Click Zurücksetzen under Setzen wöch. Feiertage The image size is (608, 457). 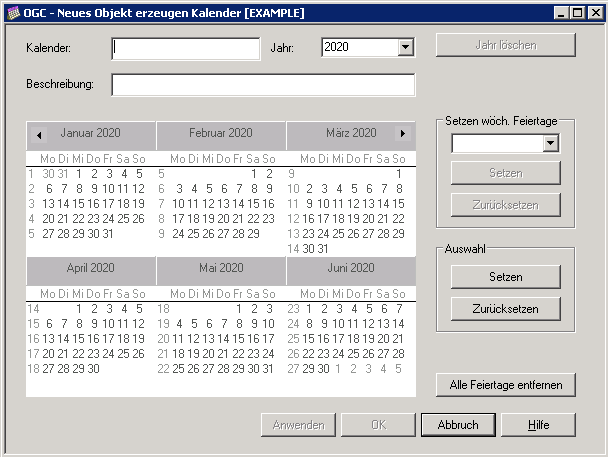click(506, 205)
